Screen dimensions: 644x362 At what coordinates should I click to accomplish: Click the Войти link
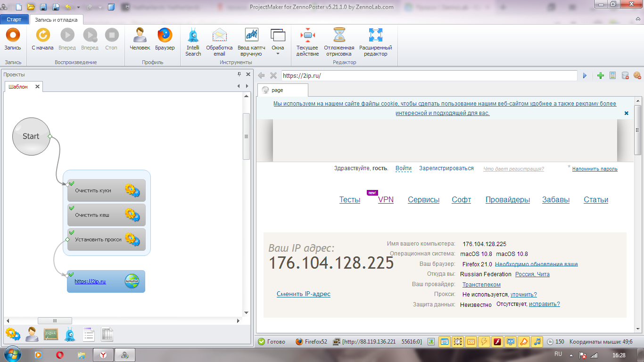pos(404,168)
